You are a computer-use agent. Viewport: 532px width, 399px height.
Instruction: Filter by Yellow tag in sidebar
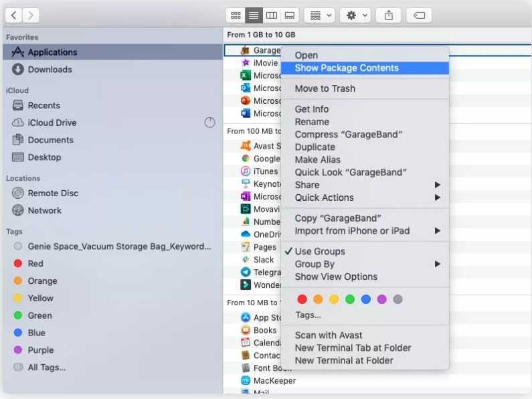click(112, 298)
